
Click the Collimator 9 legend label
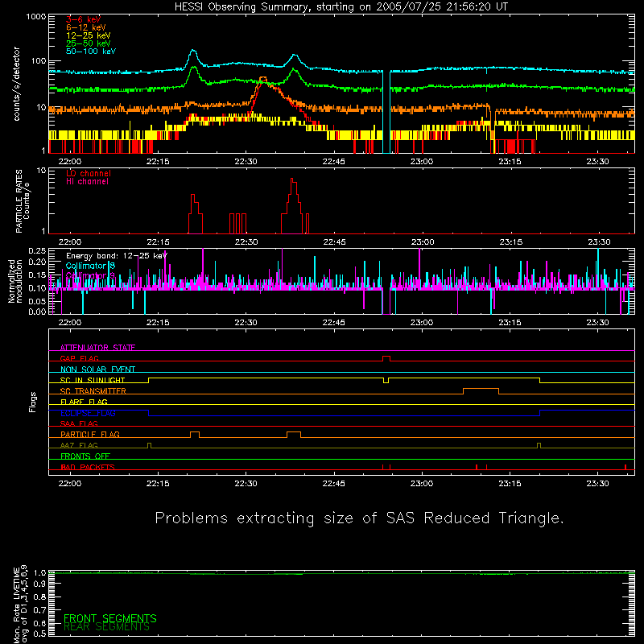pos(90,275)
